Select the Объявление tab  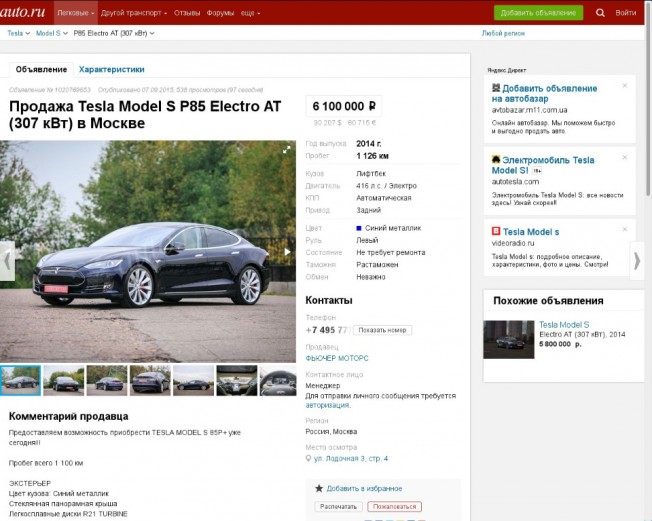41,69
